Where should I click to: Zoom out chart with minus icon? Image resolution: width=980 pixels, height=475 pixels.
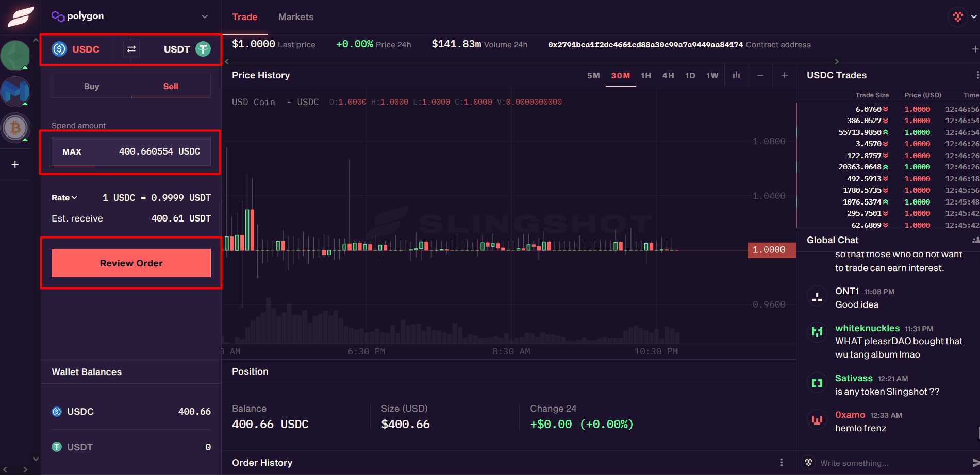pos(760,75)
